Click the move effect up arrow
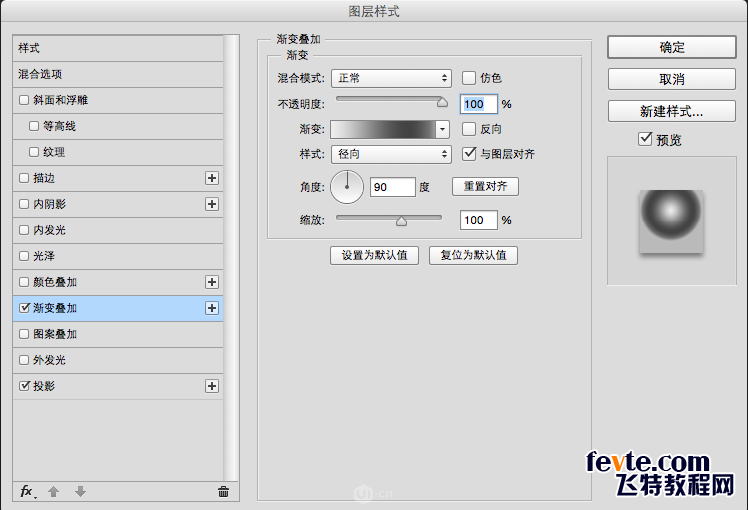Image resolution: width=748 pixels, height=510 pixels. click(x=53, y=491)
